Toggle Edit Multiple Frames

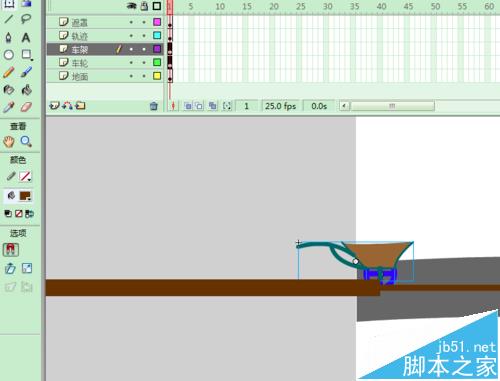coord(213,106)
